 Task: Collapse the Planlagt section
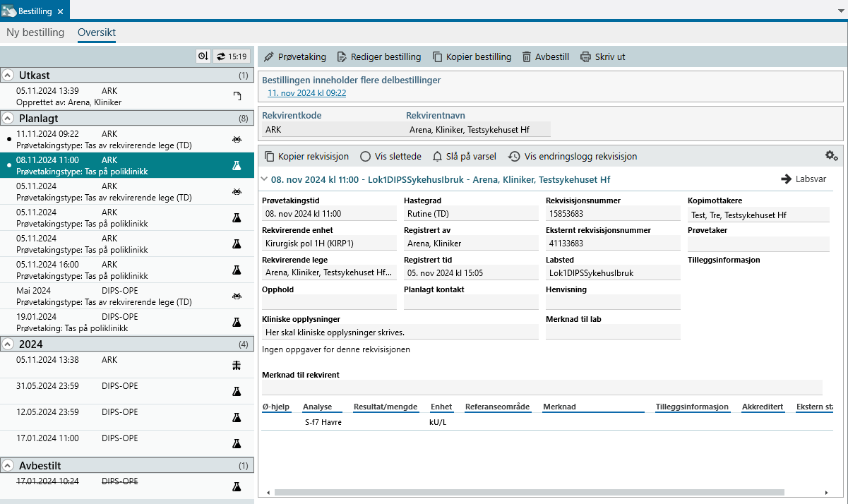click(8, 118)
